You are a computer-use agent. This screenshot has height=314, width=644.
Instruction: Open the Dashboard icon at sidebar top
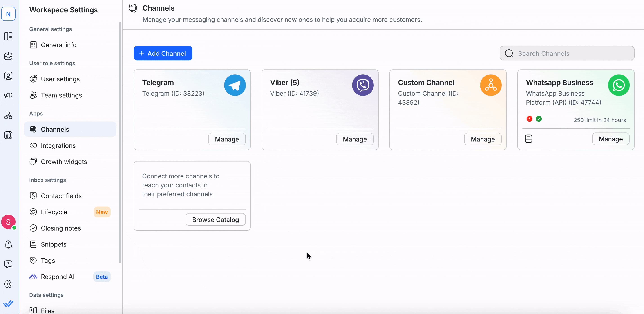click(9, 36)
